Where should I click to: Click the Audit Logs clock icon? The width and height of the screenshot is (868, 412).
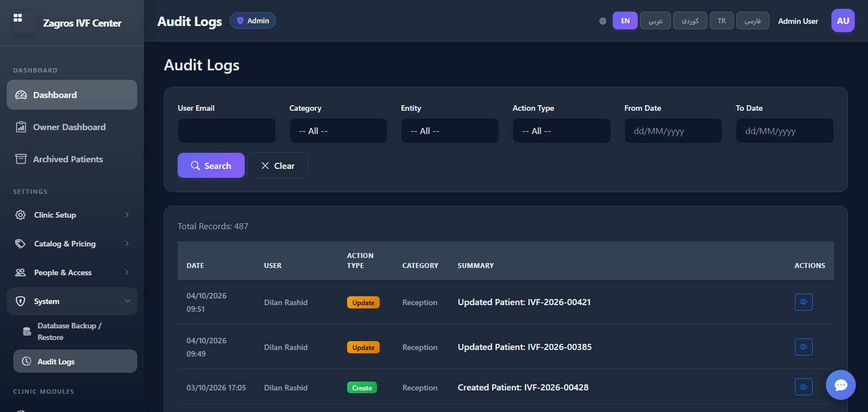(26, 362)
